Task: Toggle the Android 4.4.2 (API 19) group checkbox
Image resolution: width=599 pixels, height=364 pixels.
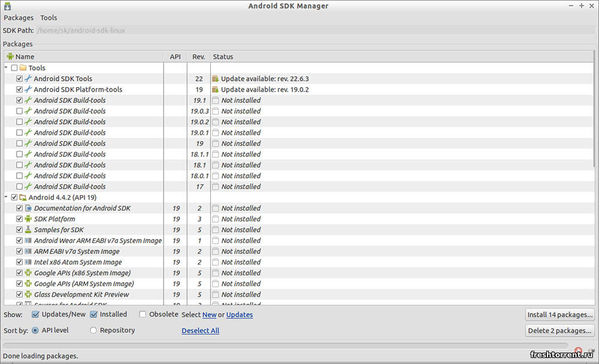Action: (14, 198)
